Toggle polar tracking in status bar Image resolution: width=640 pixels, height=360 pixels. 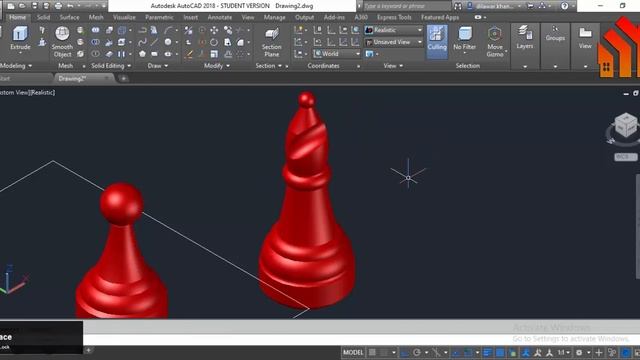pyautogui.click(x=417, y=352)
